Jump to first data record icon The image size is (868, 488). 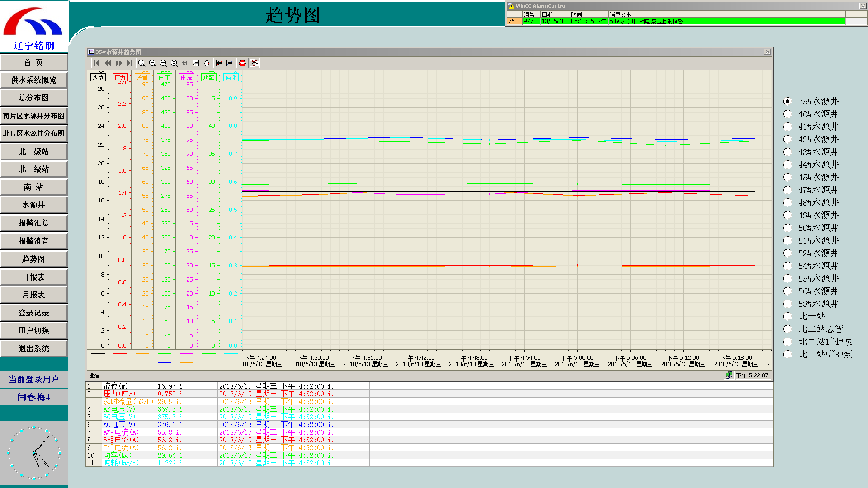[96, 63]
